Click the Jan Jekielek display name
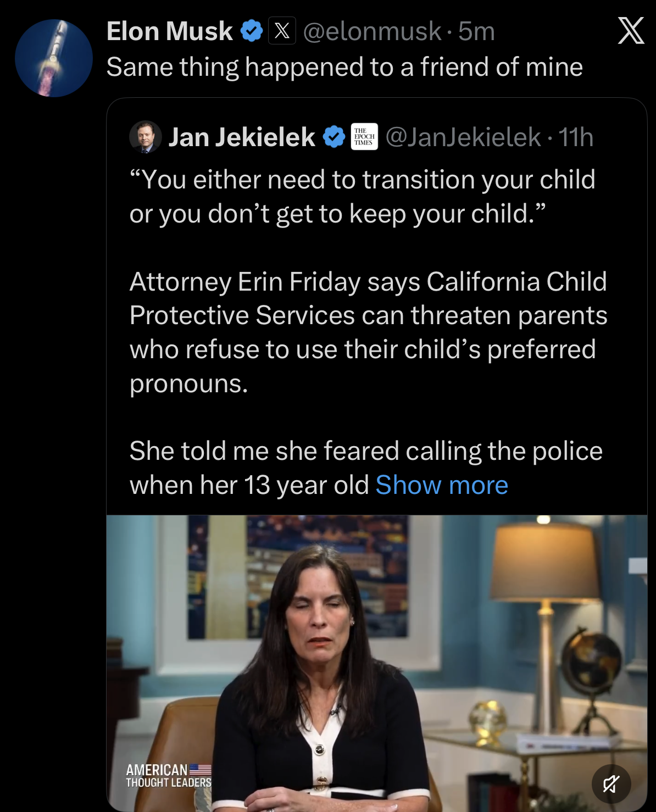This screenshot has height=812, width=656. (242, 137)
